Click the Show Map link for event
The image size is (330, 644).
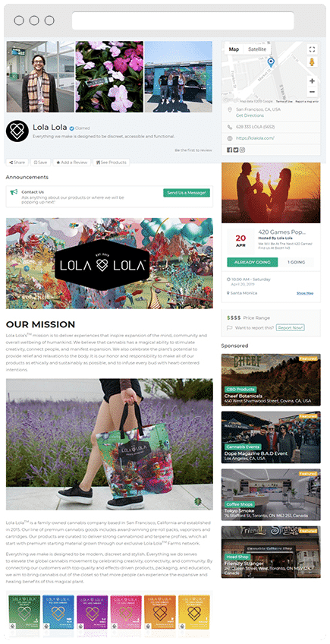pyautogui.click(x=305, y=293)
